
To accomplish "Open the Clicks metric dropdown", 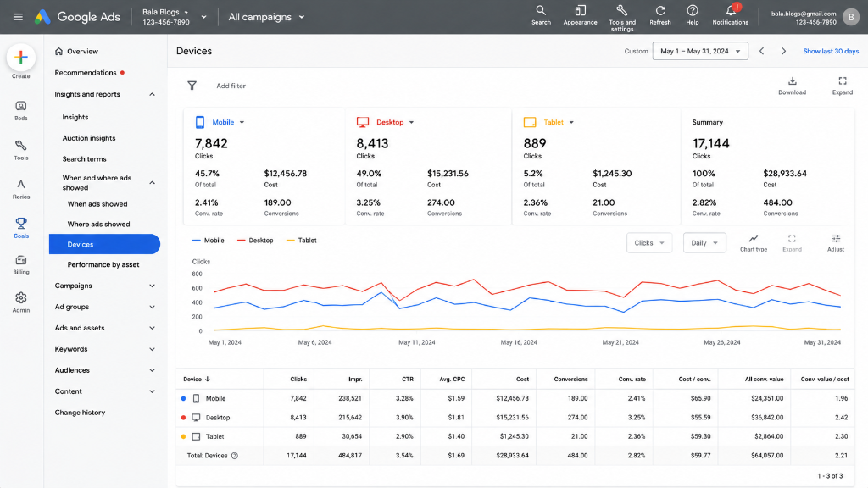I will (649, 243).
